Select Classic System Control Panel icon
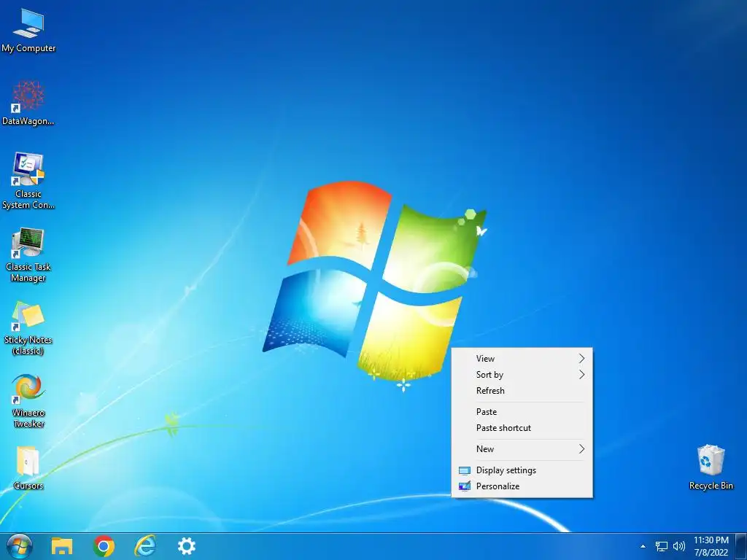747x560 pixels. click(28, 181)
